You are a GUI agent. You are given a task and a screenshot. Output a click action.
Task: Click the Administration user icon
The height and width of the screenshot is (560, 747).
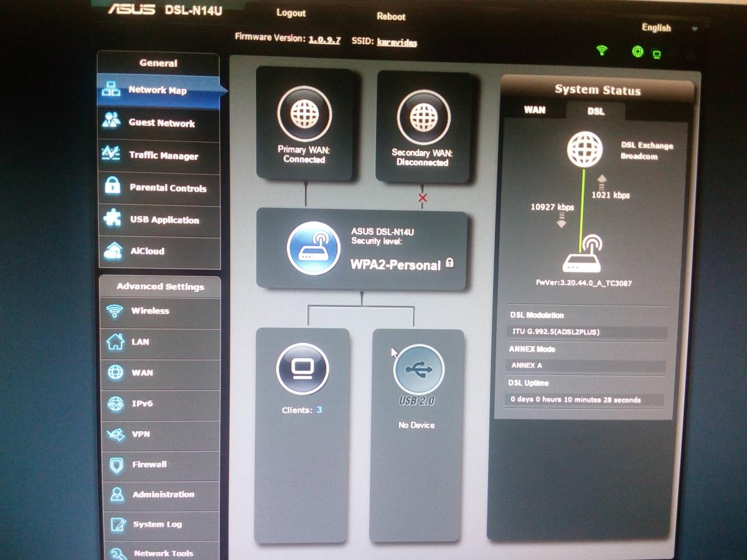pos(117,494)
